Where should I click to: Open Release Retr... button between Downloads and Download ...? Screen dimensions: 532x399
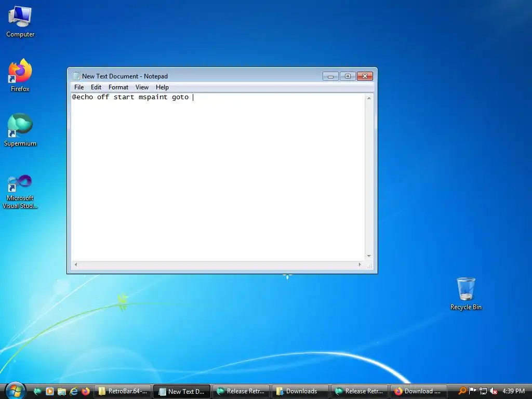click(x=360, y=391)
